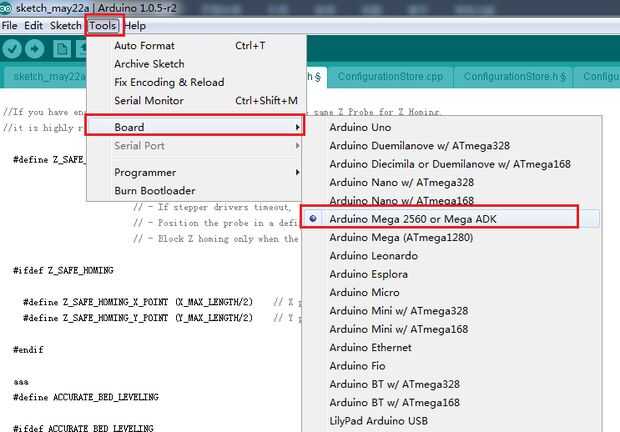Click the #ifdef Z_SAFE_HOMING code line
The height and width of the screenshot is (432, 620).
(x=63, y=271)
